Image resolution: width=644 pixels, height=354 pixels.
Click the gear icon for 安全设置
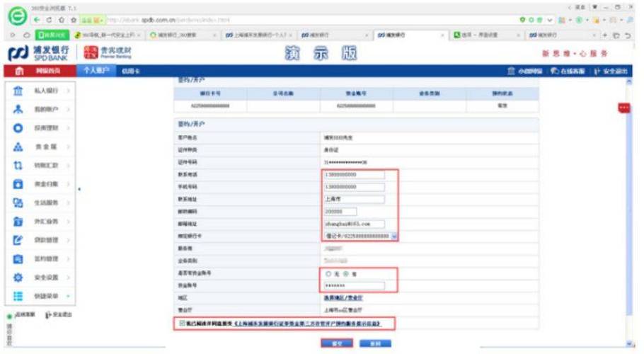click(18, 278)
